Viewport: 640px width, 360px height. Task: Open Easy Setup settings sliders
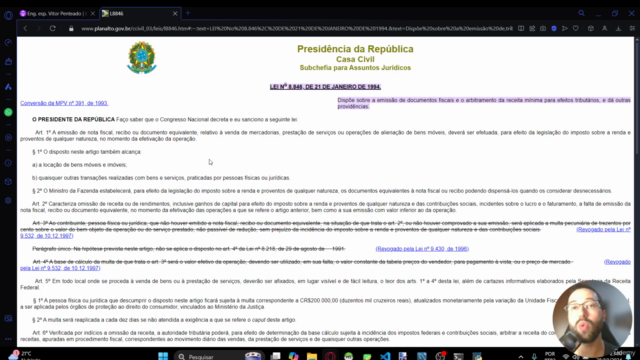click(x=632, y=29)
